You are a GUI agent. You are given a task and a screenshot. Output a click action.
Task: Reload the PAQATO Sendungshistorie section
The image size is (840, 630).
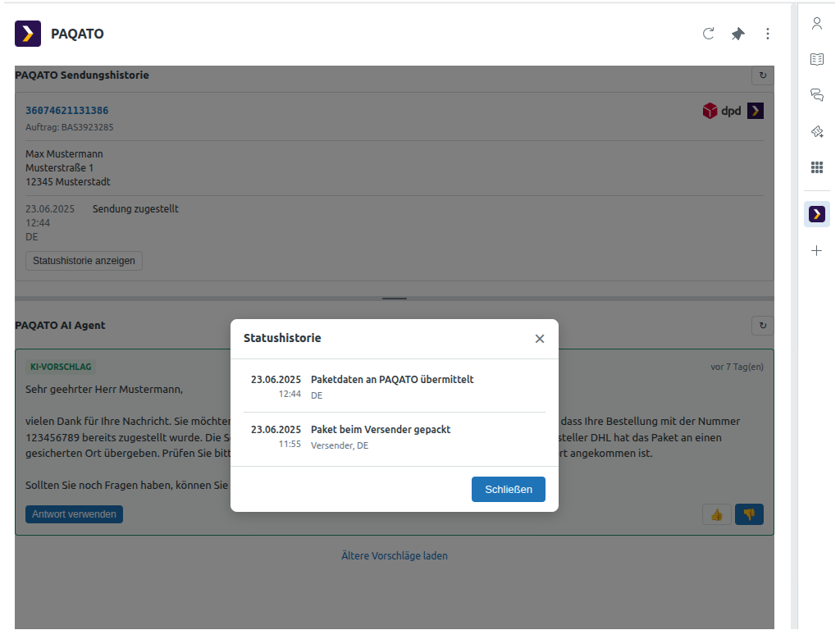click(x=763, y=75)
